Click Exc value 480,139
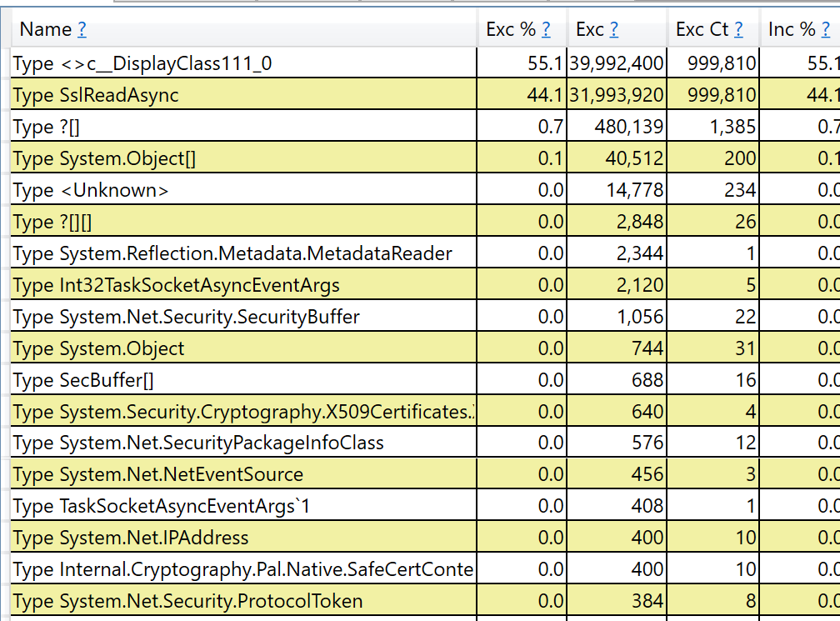 (629, 127)
